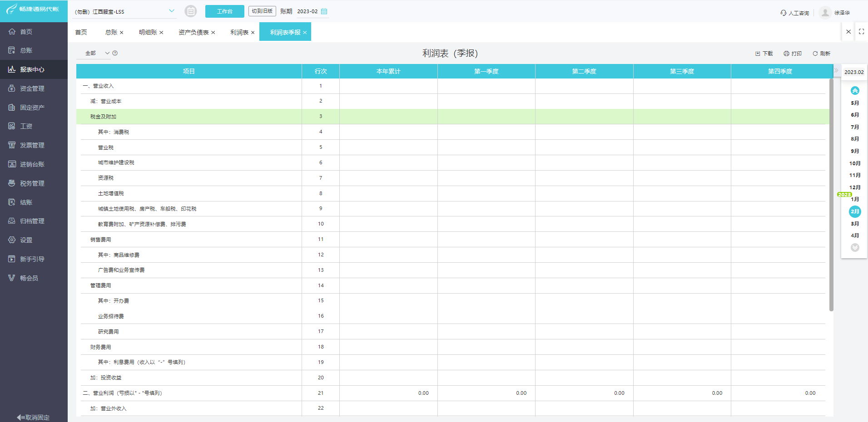The image size is (868, 422).
Task: Click the round list icon near company name
Action: [x=191, y=11]
